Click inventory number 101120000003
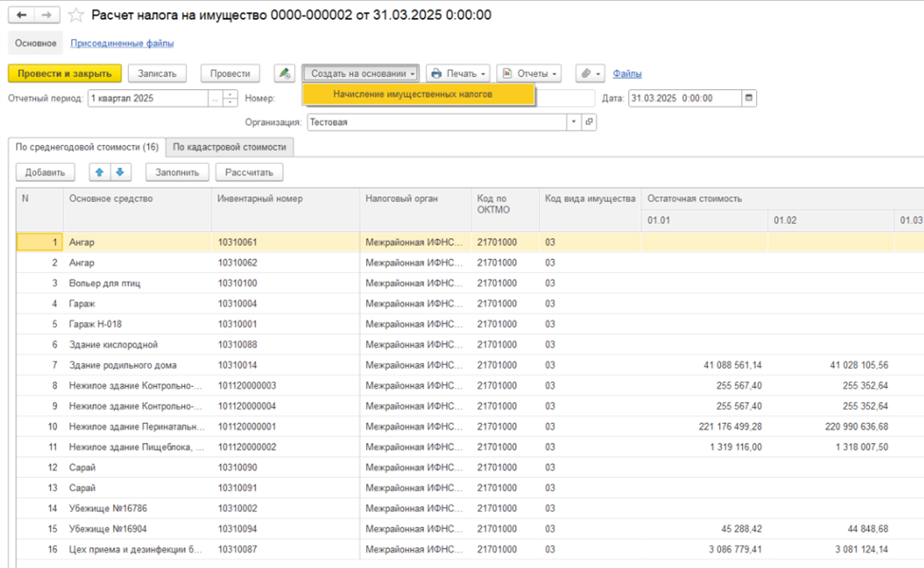 click(247, 386)
